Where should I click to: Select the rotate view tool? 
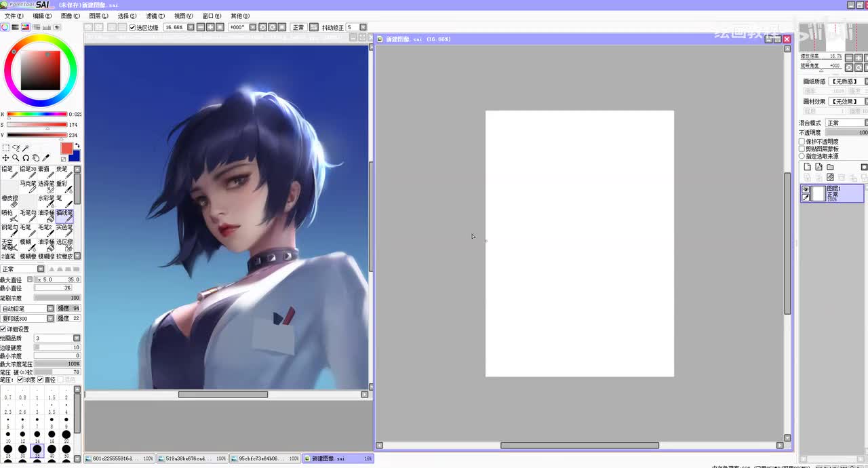click(x=26, y=157)
